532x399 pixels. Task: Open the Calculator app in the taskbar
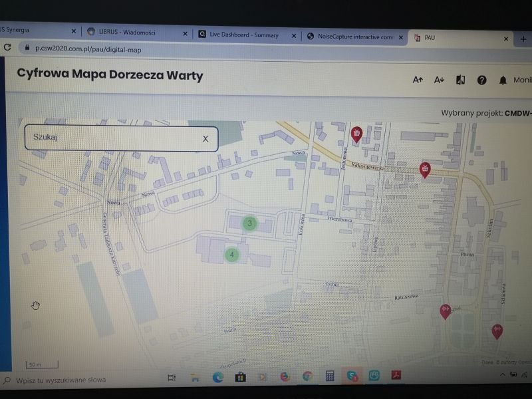point(329,376)
